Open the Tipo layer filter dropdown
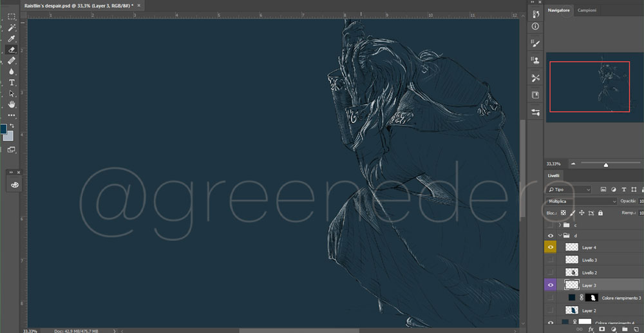The width and height of the screenshot is (644, 333). (x=569, y=189)
